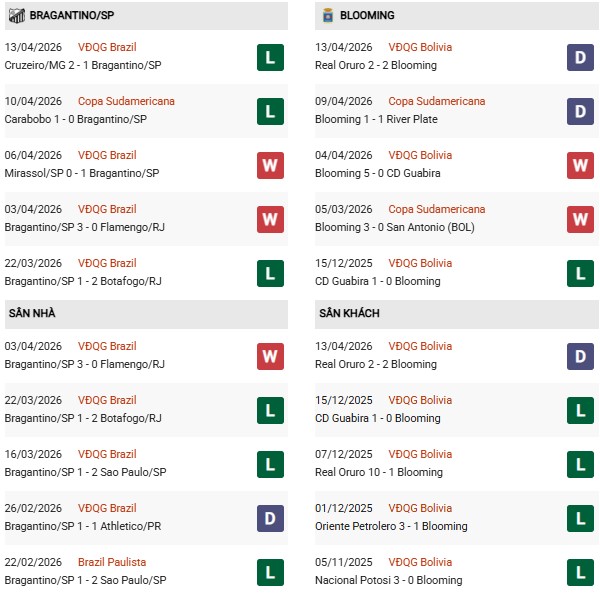Click the W badge for Mirassol/SP match

pyautogui.click(x=270, y=165)
